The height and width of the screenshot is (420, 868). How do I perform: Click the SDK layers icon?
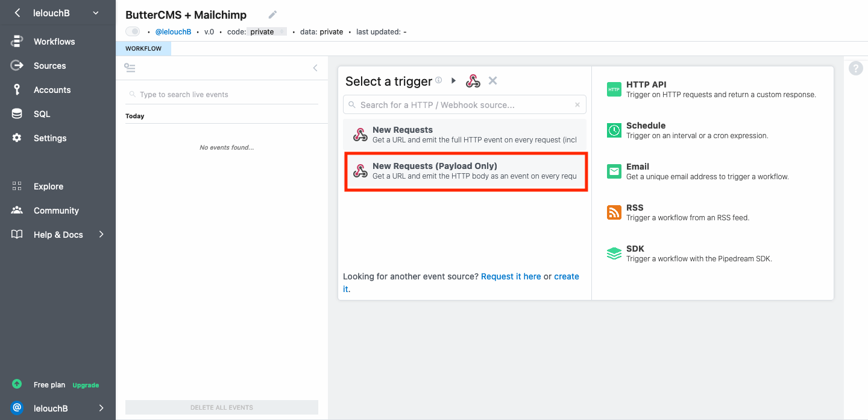point(614,253)
